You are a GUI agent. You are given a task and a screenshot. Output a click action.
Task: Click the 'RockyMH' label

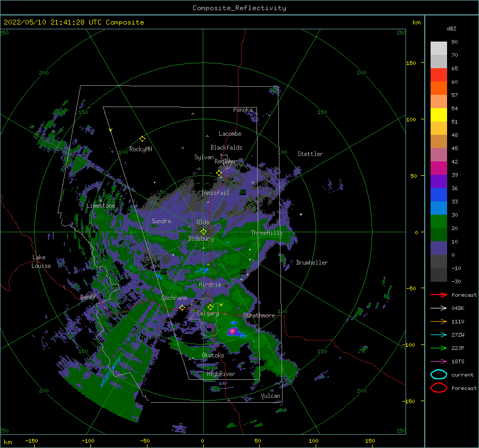pos(141,149)
